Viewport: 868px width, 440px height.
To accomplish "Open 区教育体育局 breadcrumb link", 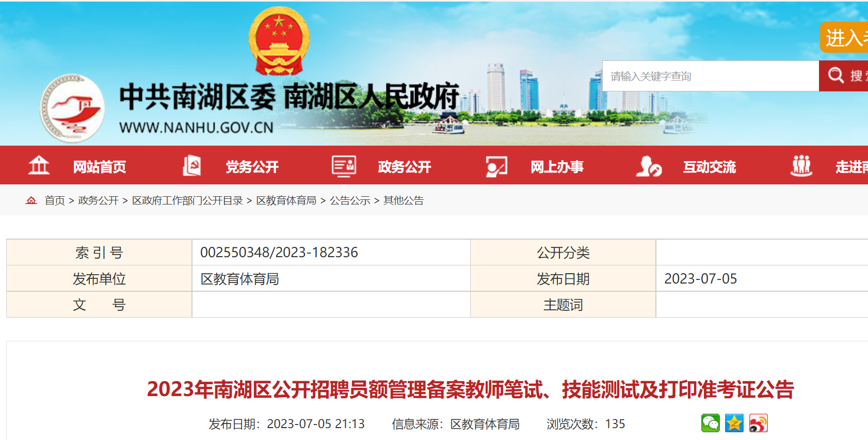I will click(x=286, y=200).
